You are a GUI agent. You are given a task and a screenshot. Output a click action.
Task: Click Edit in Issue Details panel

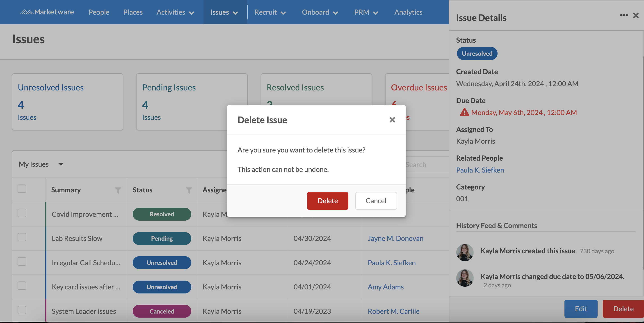click(x=581, y=309)
